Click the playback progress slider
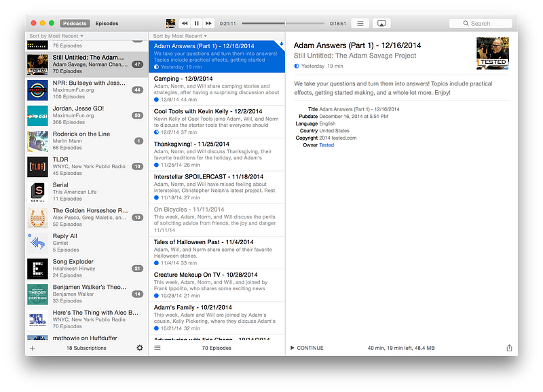 pyautogui.click(x=283, y=24)
